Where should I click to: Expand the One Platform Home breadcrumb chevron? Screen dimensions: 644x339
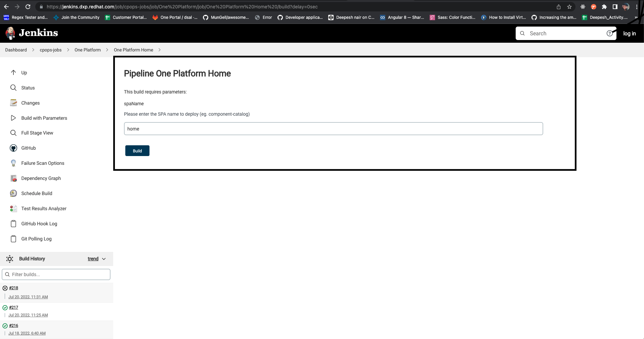pos(160,50)
